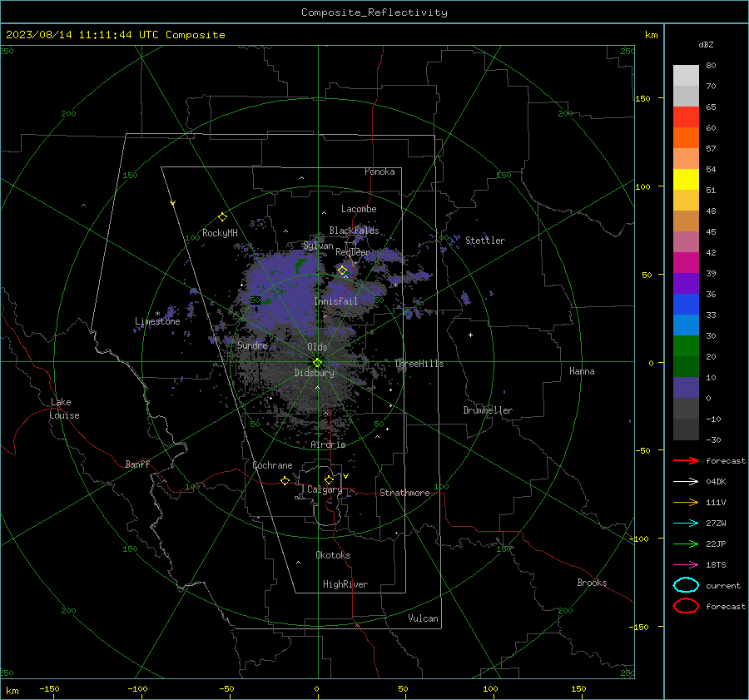Click yellow V marker northwest of RockyMH
The width and height of the screenshot is (749, 700).
pos(173,203)
